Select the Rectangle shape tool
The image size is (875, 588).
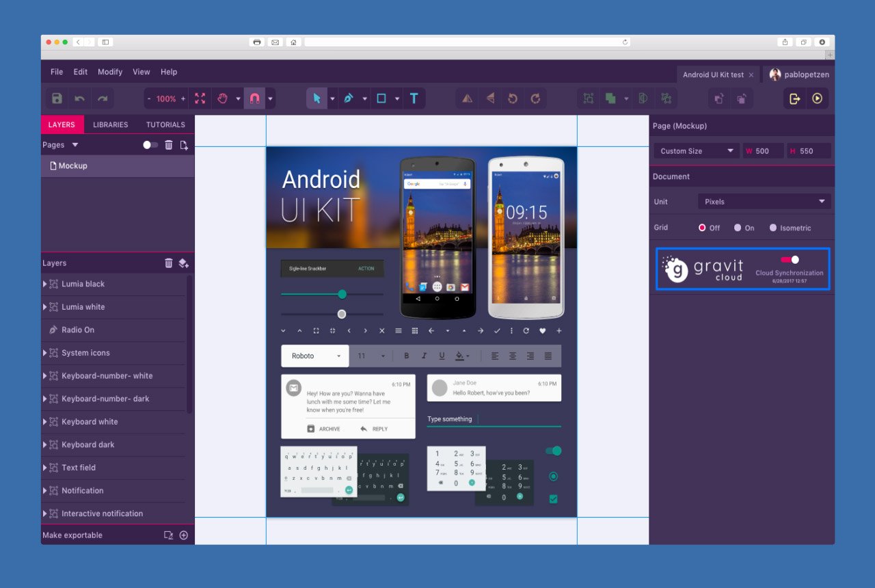coord(382,98)
